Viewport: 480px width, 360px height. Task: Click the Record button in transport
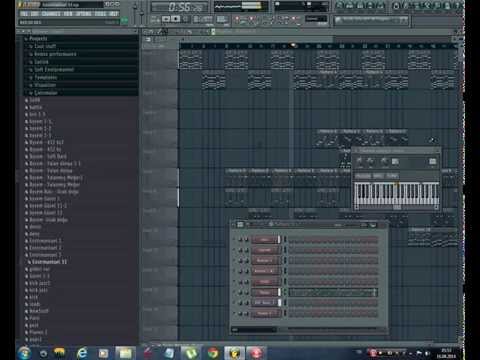186,19
